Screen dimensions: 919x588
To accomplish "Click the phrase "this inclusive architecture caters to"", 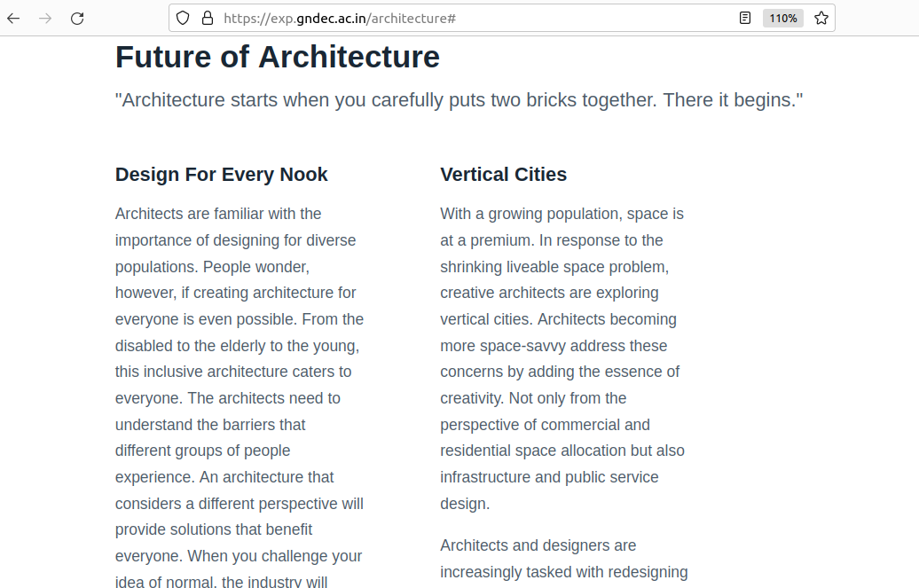I will tap(233, 372).
